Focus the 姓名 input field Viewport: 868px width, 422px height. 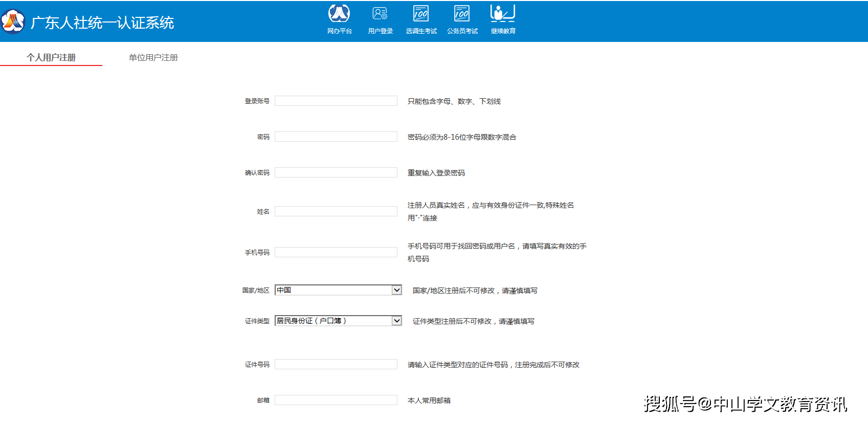(x=336, y=211)
